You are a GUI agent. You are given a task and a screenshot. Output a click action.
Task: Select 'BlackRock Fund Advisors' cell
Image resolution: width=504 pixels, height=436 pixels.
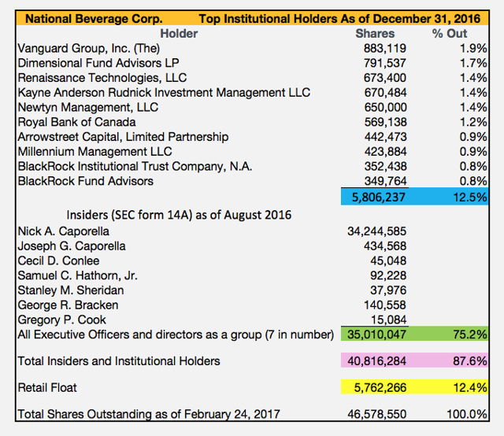pos(86,181)
